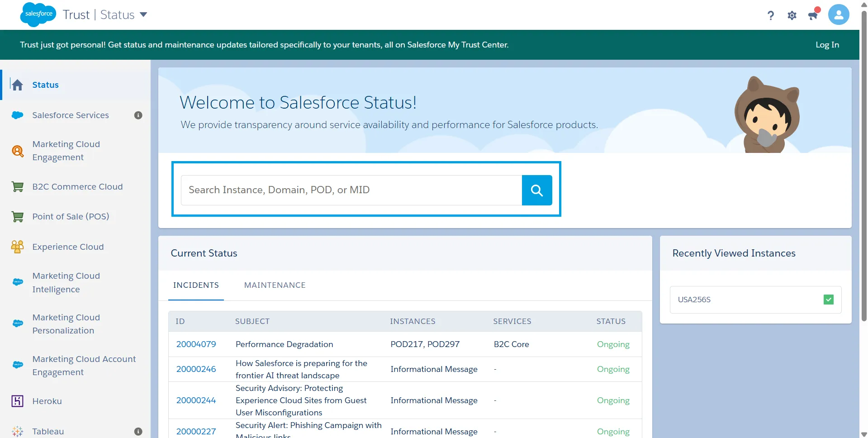Image resolution: width=868 pixels, height=438 pixels.
Task: Open incident 20000227
Action: 196,432
